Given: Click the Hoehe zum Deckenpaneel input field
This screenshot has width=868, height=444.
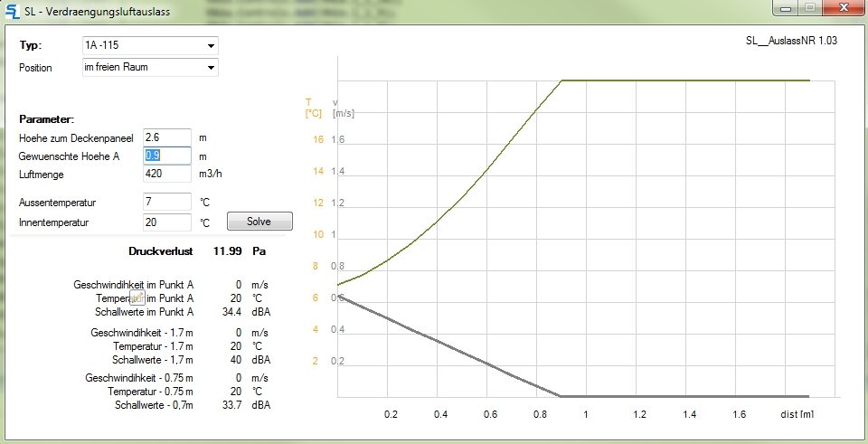Looking at the screenshot, I should (166, 137).
